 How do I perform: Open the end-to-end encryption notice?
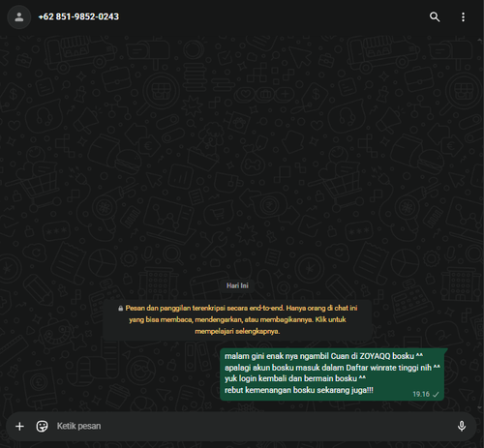(237, 319)
